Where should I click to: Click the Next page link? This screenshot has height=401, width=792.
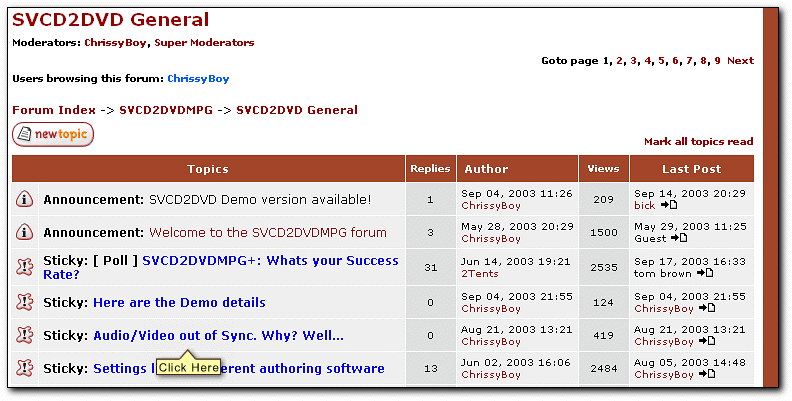coord(740,61)
